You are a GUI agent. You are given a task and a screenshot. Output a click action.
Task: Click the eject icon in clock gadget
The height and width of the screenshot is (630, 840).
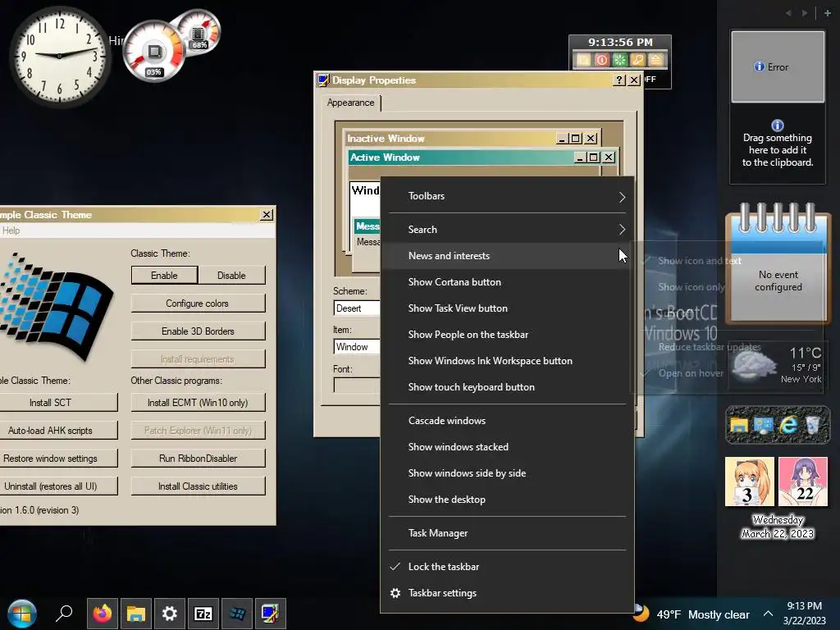tap(655, 59)
